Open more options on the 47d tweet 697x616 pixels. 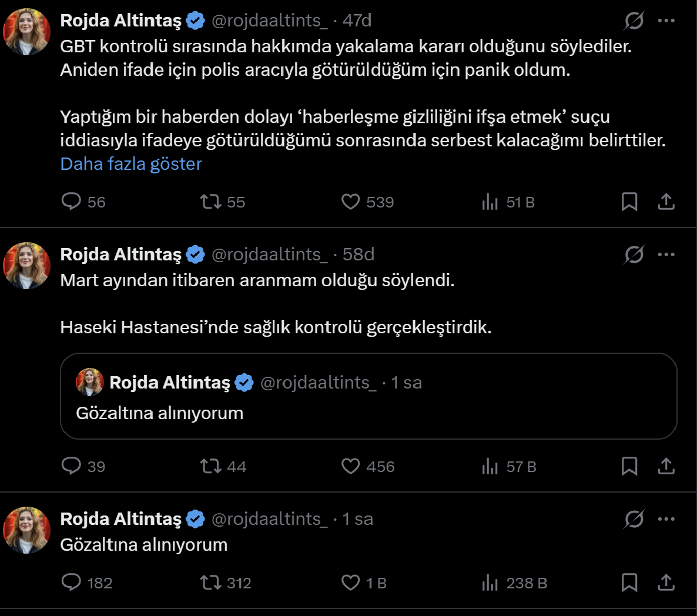pyautogui.click(x=666, y=21)
